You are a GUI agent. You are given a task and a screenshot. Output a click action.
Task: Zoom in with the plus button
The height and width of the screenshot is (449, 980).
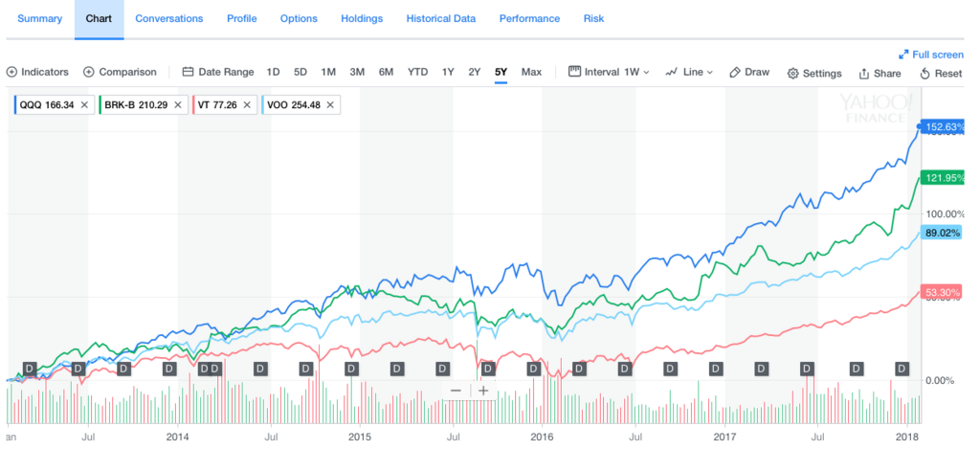(482, 391)
